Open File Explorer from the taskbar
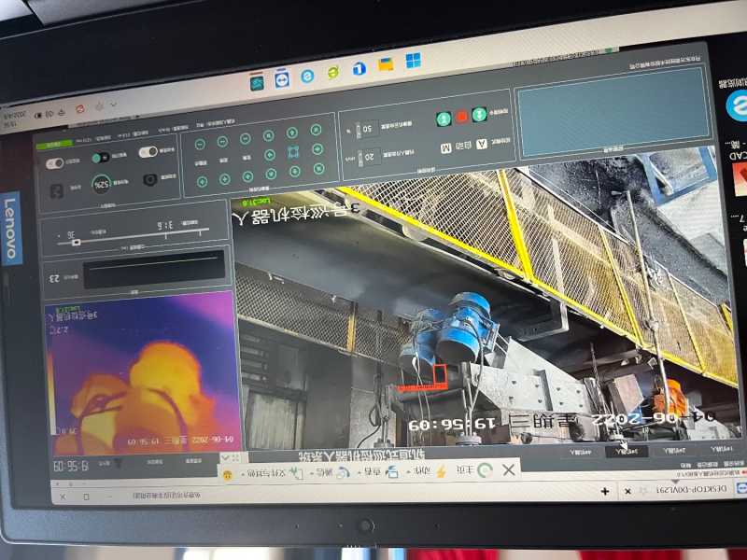The height and width of the screenshot is (560, 747). (385, 64)
